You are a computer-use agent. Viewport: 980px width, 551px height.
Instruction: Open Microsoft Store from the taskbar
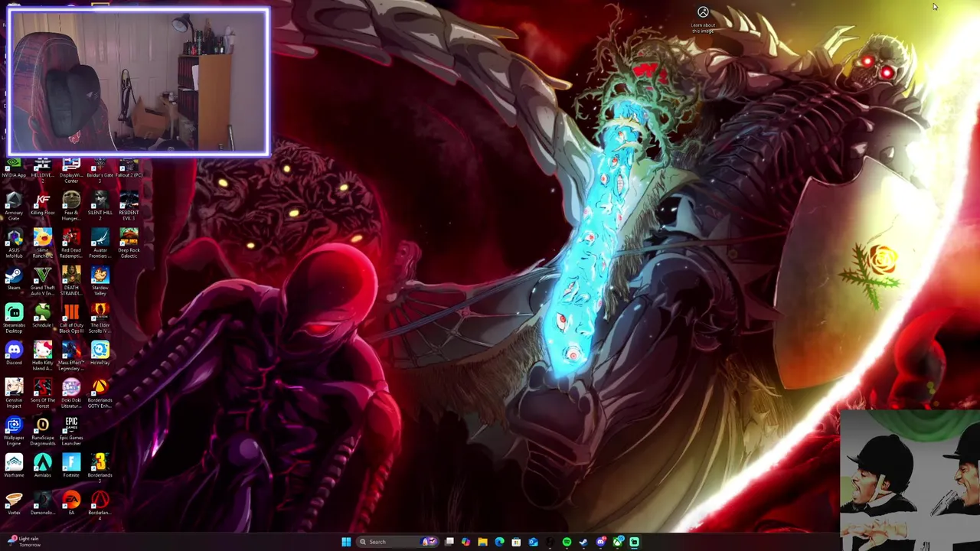pos(516,542)
